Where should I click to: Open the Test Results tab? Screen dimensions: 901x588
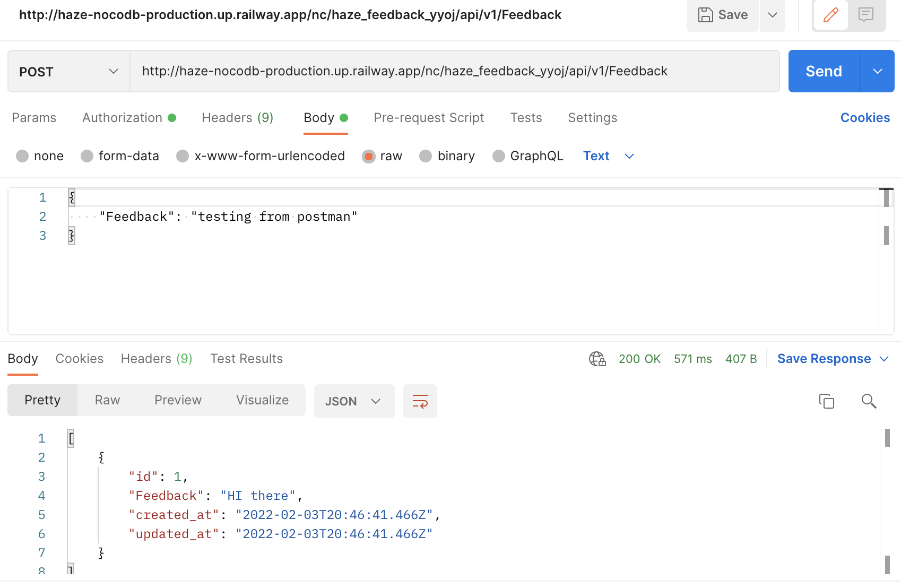click(246, 359)
